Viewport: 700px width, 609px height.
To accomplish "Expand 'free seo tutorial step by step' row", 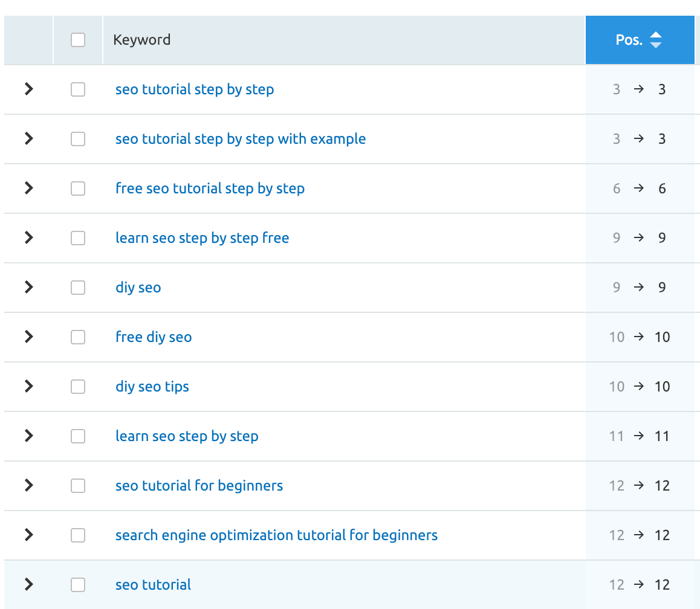I will [x=28, y=188].
